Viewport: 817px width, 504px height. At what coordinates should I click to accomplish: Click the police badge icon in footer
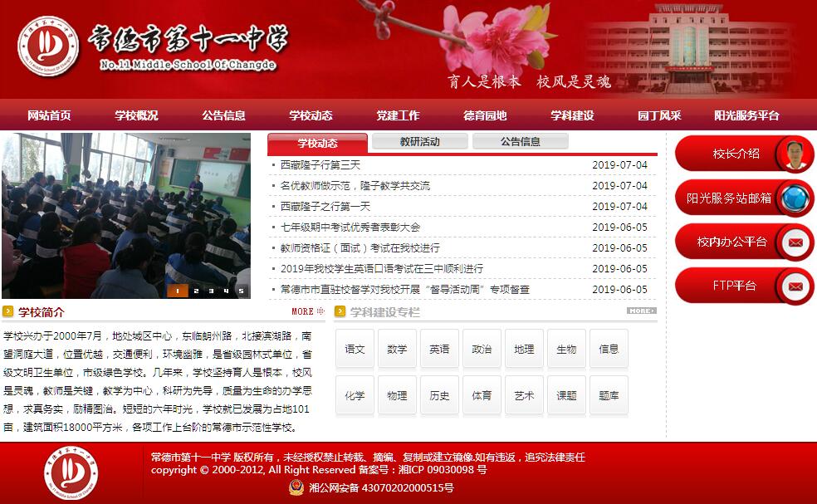click(296, 487)
